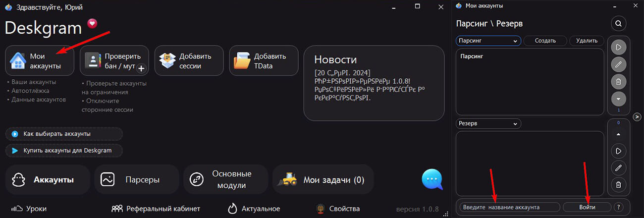The image size is (644, 218).
Task: Open the blue chat support bubble
Action: pos(431,179)
